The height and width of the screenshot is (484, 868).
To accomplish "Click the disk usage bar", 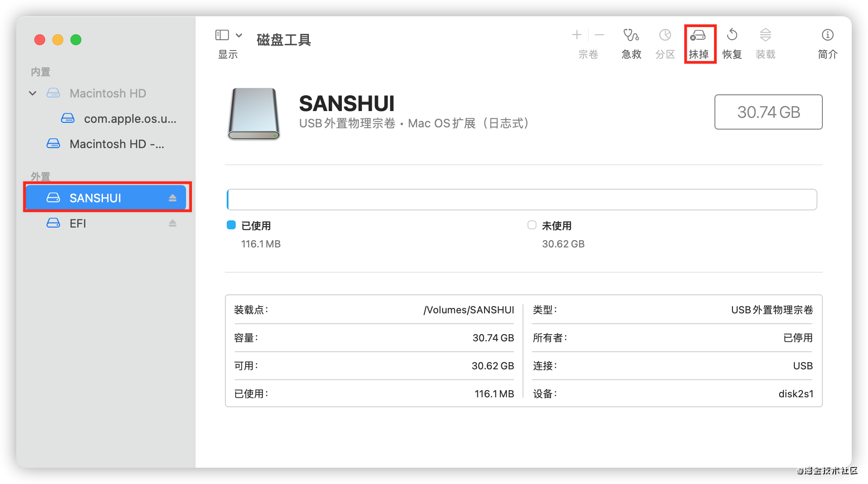I will [x=522, y=200].
